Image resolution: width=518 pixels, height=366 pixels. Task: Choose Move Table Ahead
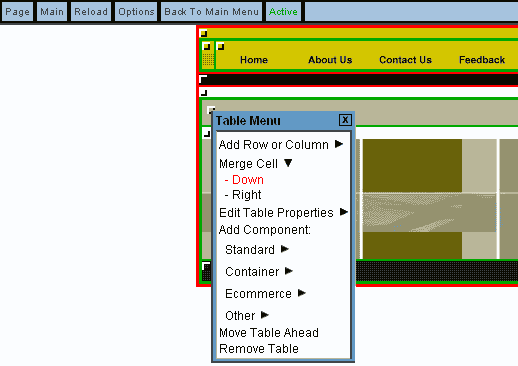click(x=269, y=333)
